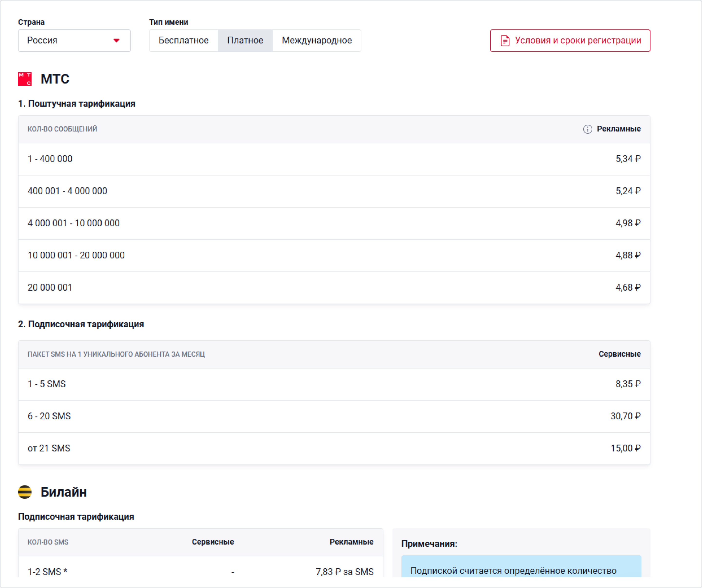Click the info icon beside Рекламные
702x588 pixels.
point(587,129)
